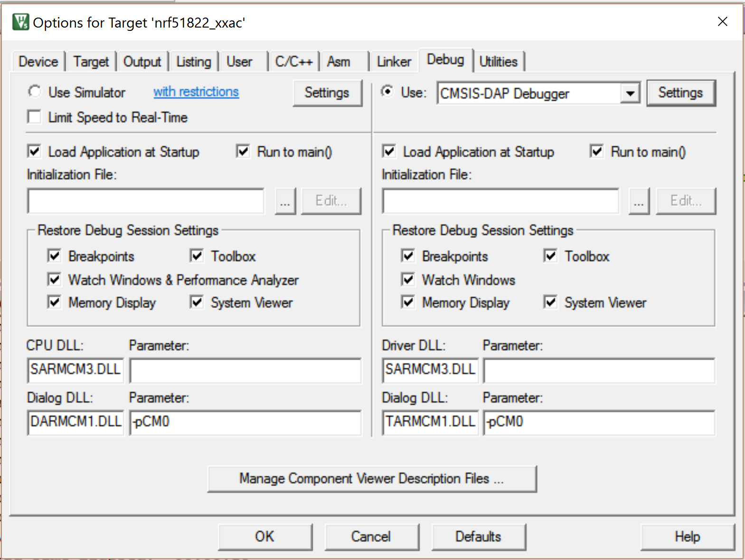Viewport: 745px width, 560px height.
Task: Click the simulator Initialization File field
Action: click(146, 201)
